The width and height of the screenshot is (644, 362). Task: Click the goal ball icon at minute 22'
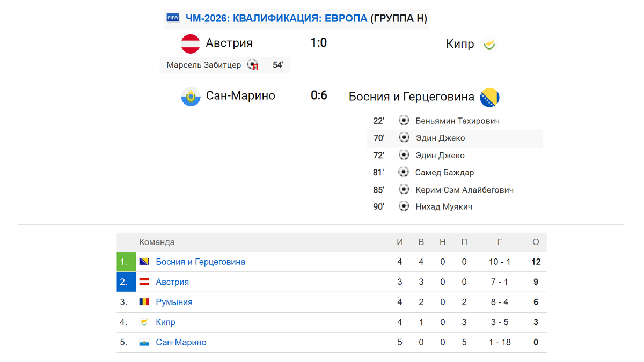click(x=404, y=121)
